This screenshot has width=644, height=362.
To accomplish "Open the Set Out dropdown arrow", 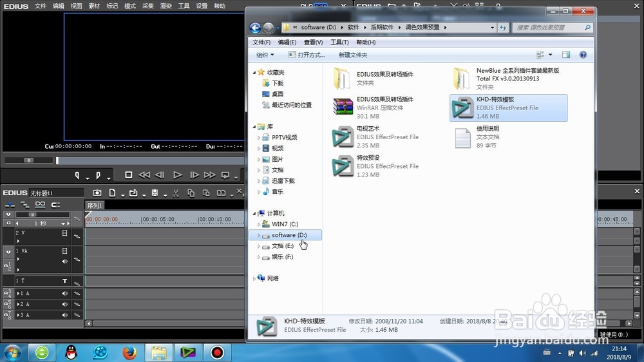I will click(108, 178).
